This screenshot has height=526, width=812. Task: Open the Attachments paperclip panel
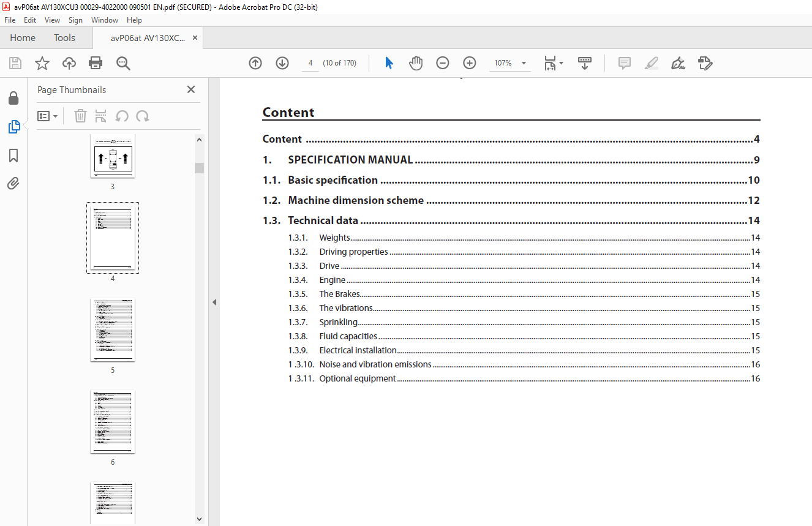(x=13, y=183)
